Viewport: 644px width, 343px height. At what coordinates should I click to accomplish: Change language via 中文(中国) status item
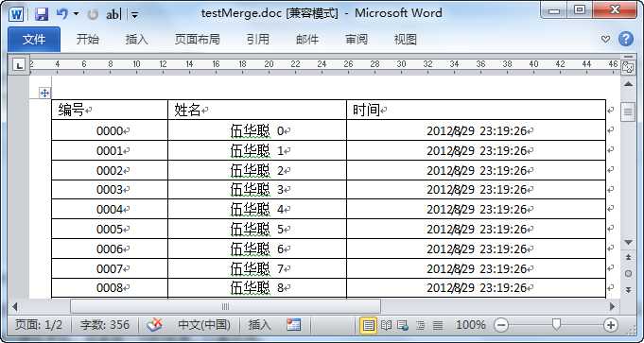click(x=203, y=325)
